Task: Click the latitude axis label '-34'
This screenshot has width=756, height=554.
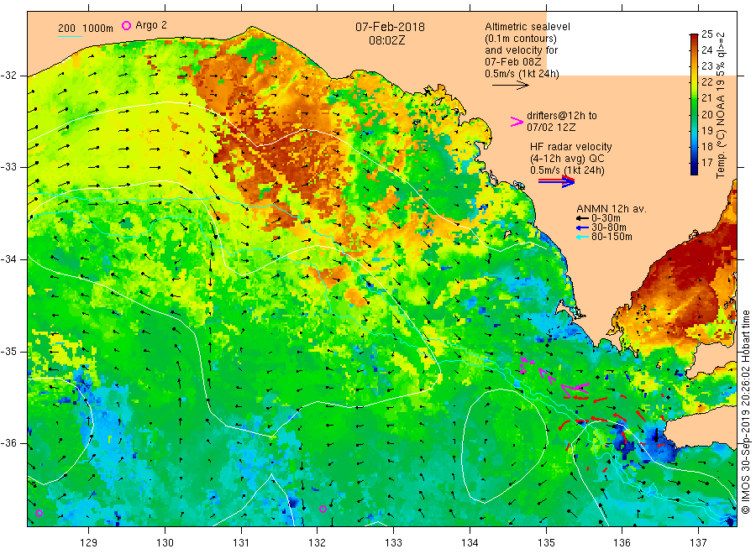Action: 8,259
